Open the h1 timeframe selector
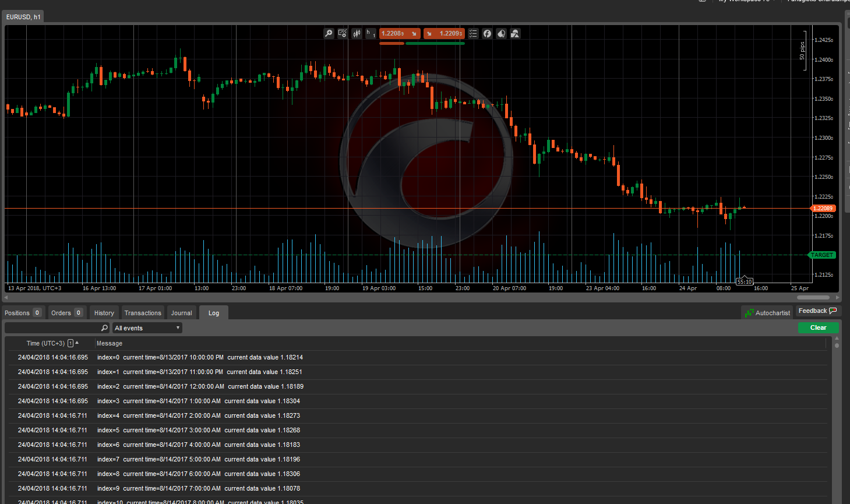 371,34
